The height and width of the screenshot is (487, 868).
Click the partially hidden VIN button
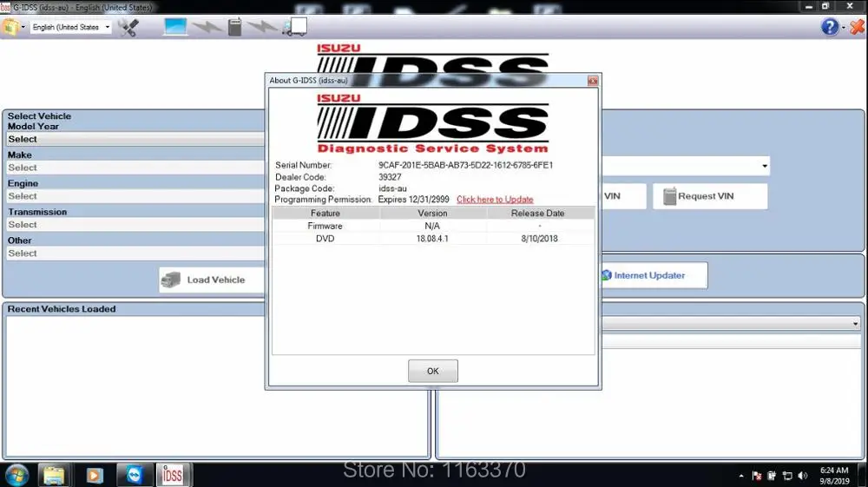coord(623,196)
